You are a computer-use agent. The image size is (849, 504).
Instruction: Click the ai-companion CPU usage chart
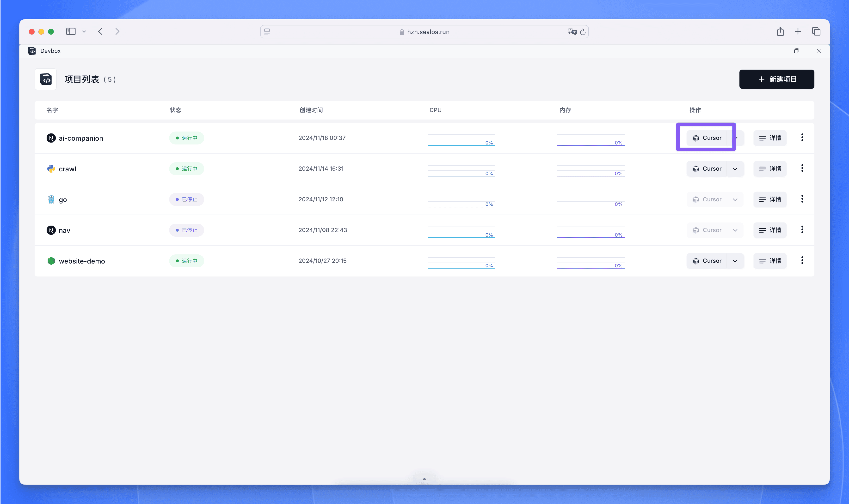(461, 140)
